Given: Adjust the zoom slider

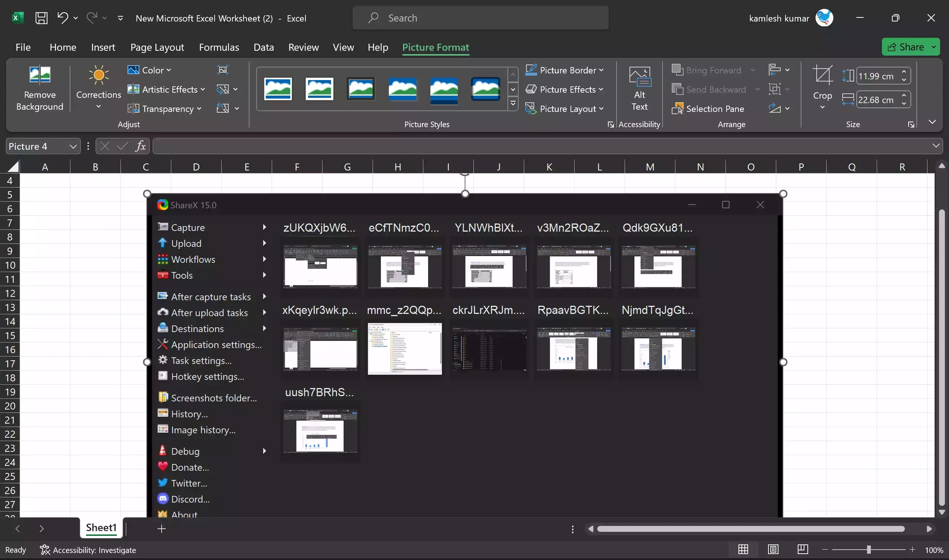Looking at the screenshot, I should pyautogui.click(x=869, y=550).
